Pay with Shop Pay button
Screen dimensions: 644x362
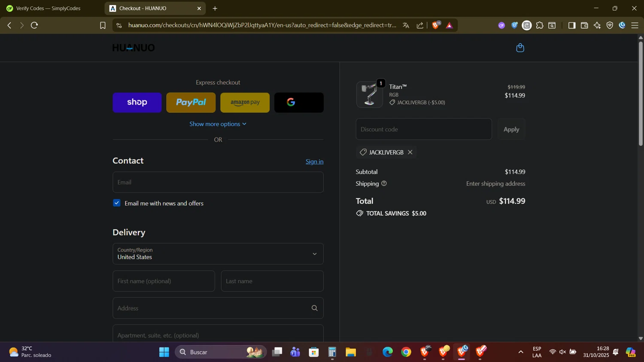click(x=137, y=103)
